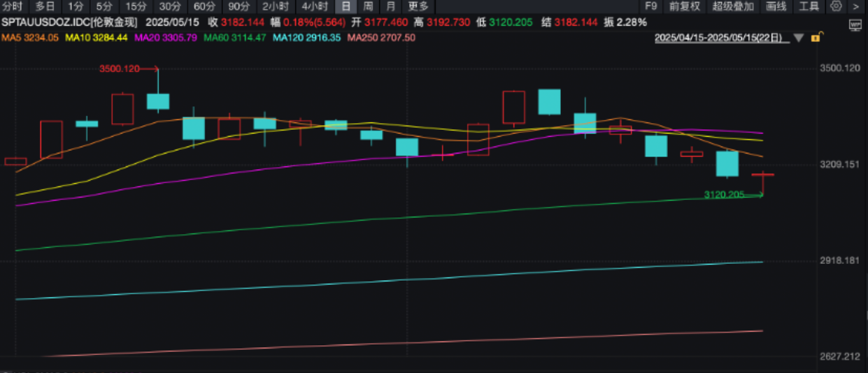This screenshot has height=373, width=868.
Task: Click the 超级叠加 overlay button
Action: [x=733, y=6]
